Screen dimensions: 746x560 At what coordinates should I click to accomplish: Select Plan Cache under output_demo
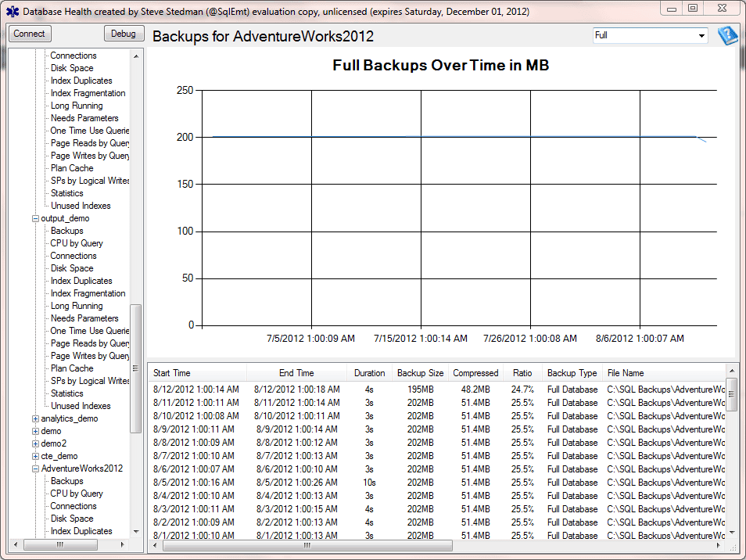[71, 368]
